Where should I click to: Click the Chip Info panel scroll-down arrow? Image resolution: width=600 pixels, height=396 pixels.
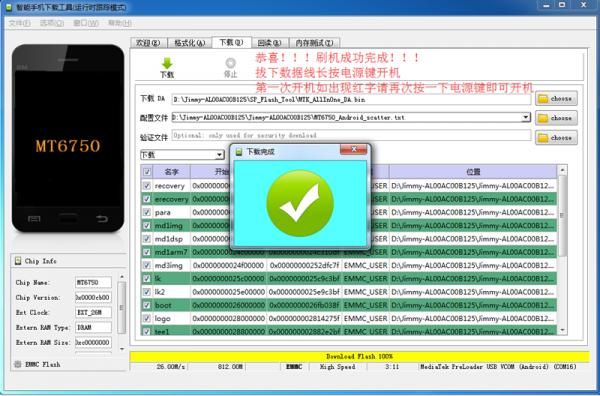tap(122, 349)
